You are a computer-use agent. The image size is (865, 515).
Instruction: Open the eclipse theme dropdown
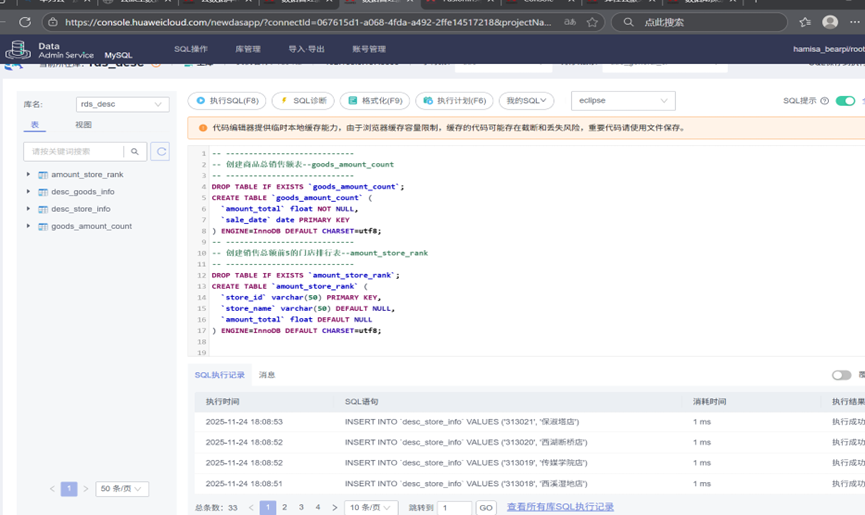pyautogui.click(x=623, y=101)
